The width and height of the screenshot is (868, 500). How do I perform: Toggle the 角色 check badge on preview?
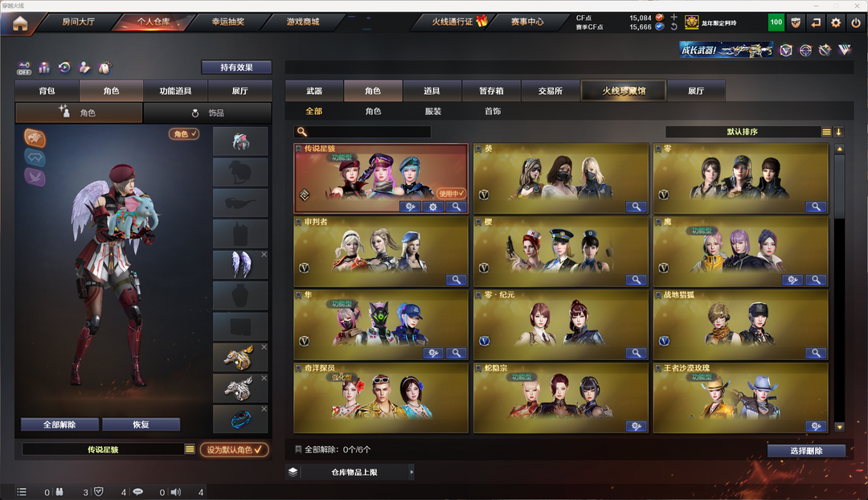pyautogui.click(x=184, y=133)
